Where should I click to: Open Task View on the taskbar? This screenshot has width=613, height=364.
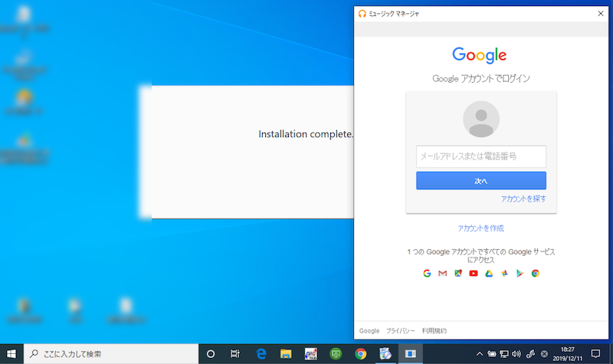point(235,353)
